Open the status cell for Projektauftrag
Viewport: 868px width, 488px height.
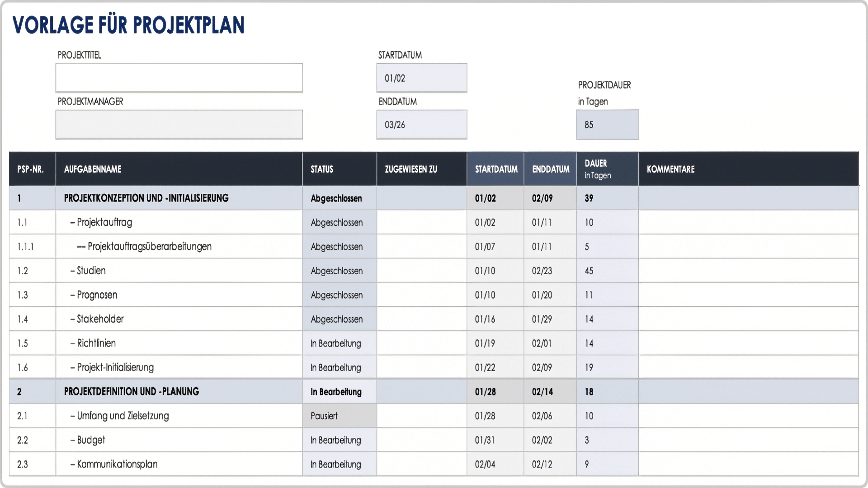pyautogui.click(x=339, y=222)
